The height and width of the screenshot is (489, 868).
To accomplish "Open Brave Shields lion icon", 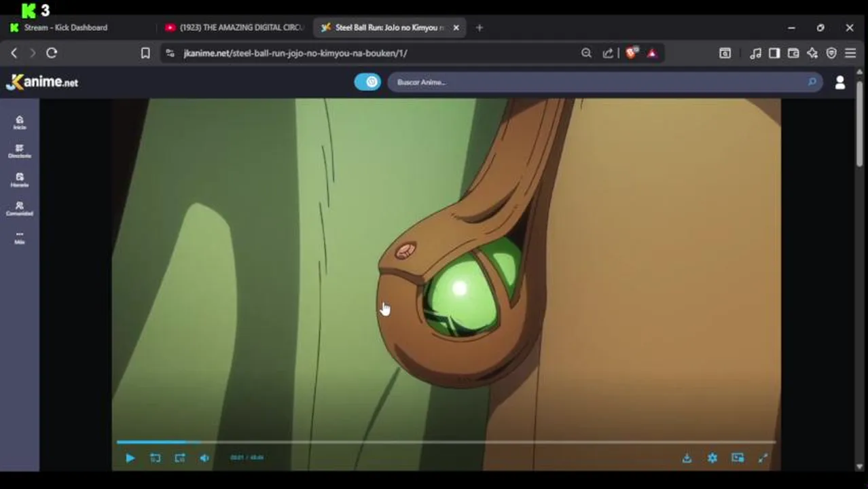I will click(632, 53).
